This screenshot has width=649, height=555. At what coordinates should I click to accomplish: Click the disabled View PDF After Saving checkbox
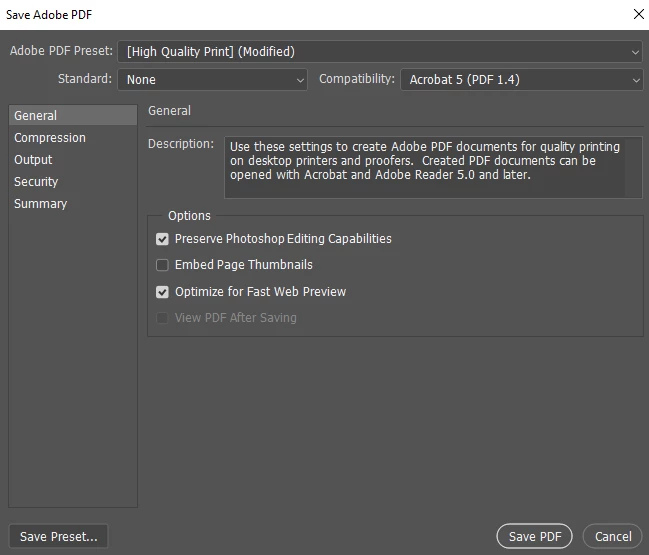tap(162, 318)
